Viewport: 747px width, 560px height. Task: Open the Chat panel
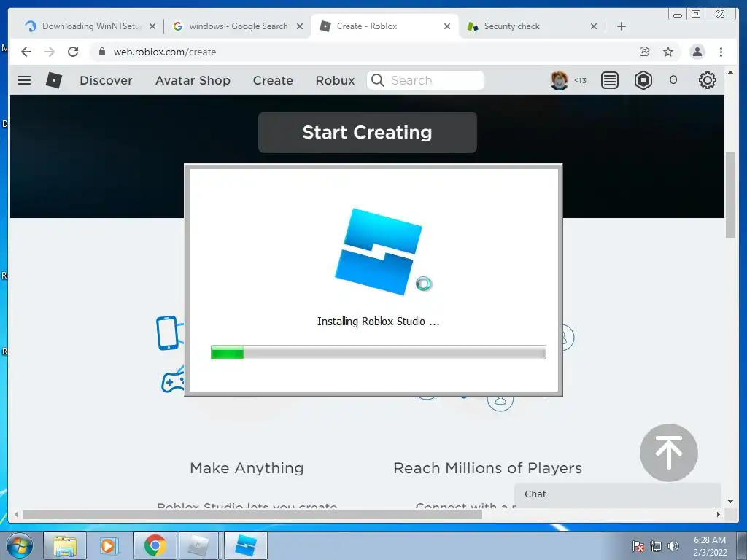(x=617, y=494)
